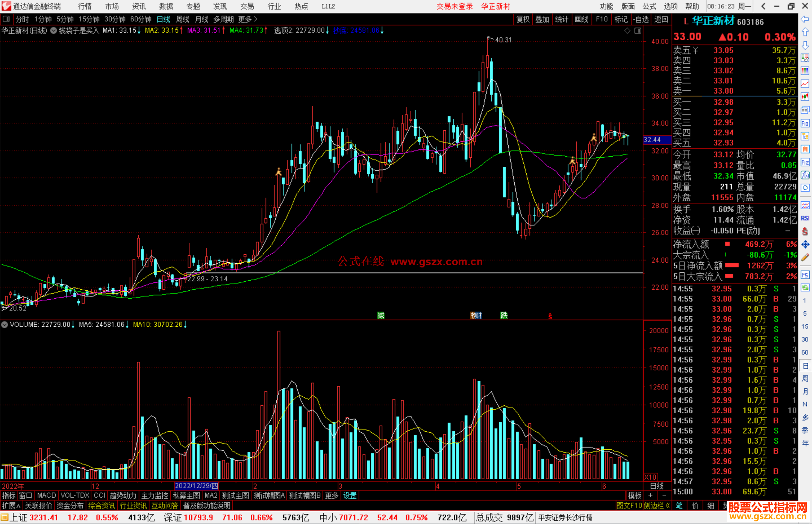This screenshot has width=812, height=524.
Task: Click the 设置 indicator settings link
Action: click(x=350, y=495)
